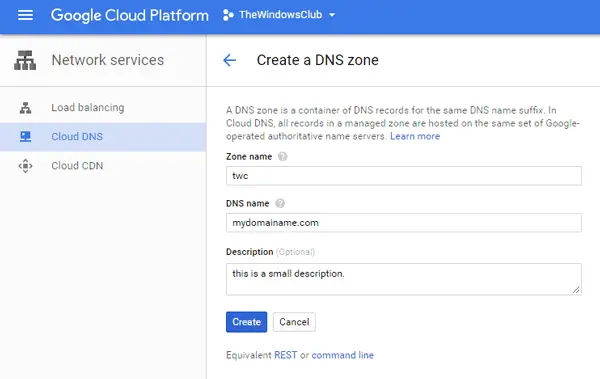The image size is (600, 379).
Task: Click the Description label
Action: [249, 252]
